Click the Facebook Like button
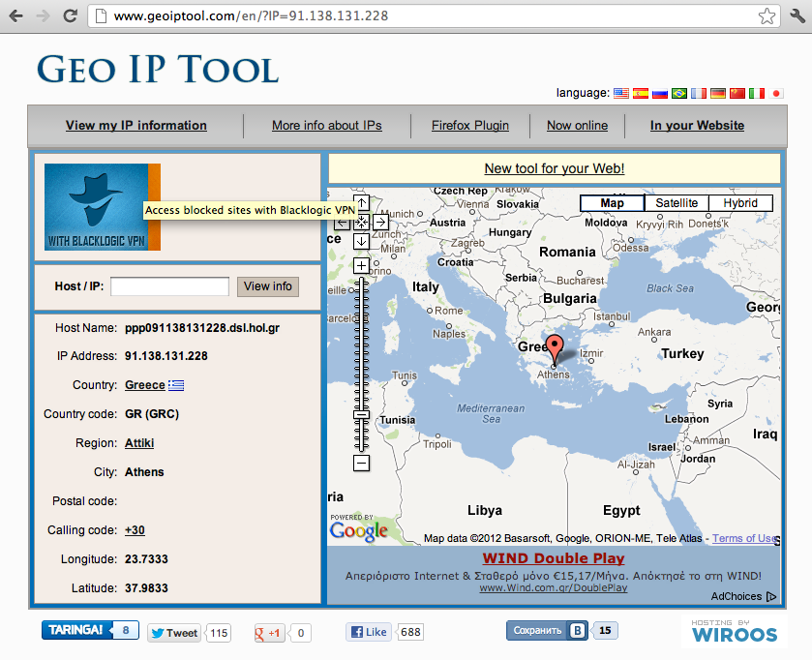The height and width of the screenshot is (660, 812). (370, 632)
